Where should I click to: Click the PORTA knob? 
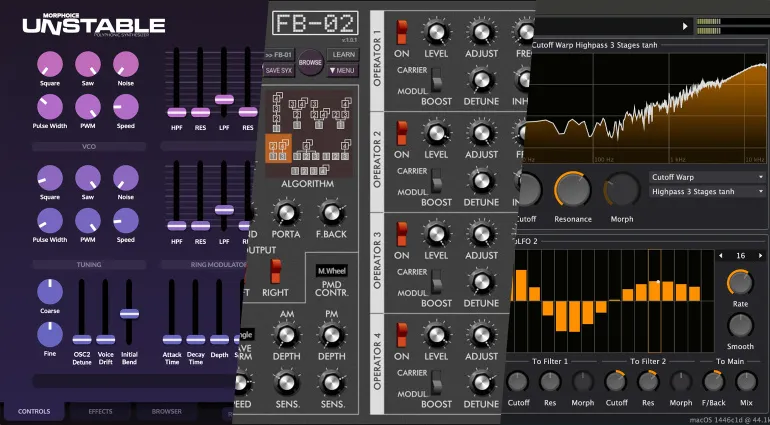tap(286, 213)
